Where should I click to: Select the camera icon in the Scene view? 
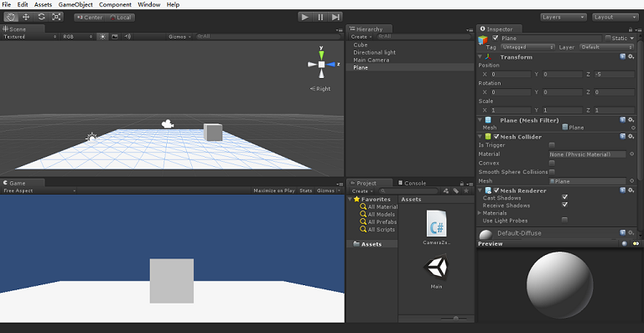point(167,123)
